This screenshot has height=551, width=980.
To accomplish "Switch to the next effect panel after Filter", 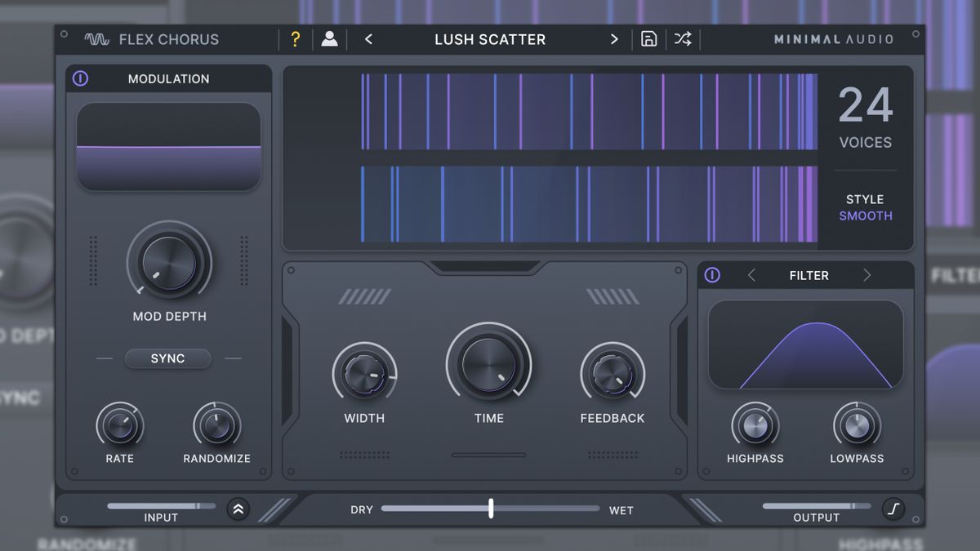I will (867, 275).
